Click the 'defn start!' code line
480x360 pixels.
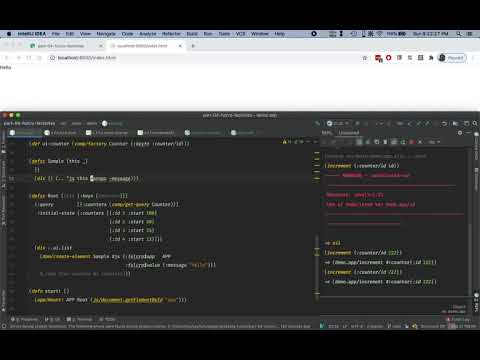[x=49, y=291]
